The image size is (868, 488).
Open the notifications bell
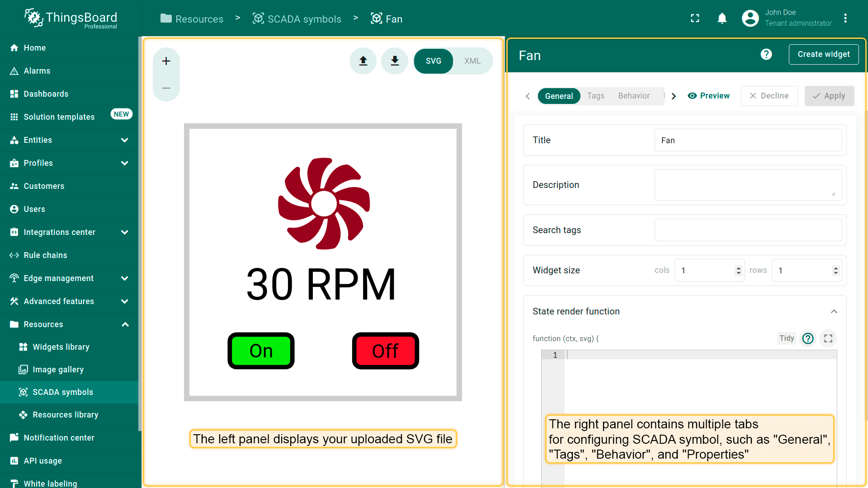click(722, 18)
